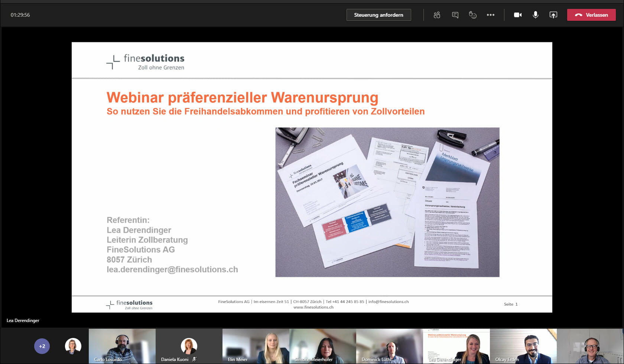Image resolution: width=624 pixels, height=364 pixels.
Task: Click the finesolutions logo on the slide
Action: pos(145,61)
